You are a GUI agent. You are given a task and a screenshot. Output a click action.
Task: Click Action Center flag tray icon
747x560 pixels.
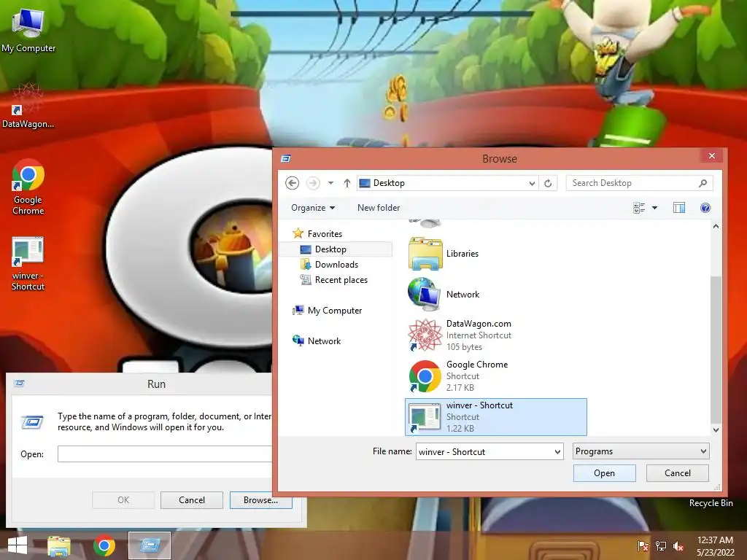(643, 546)
